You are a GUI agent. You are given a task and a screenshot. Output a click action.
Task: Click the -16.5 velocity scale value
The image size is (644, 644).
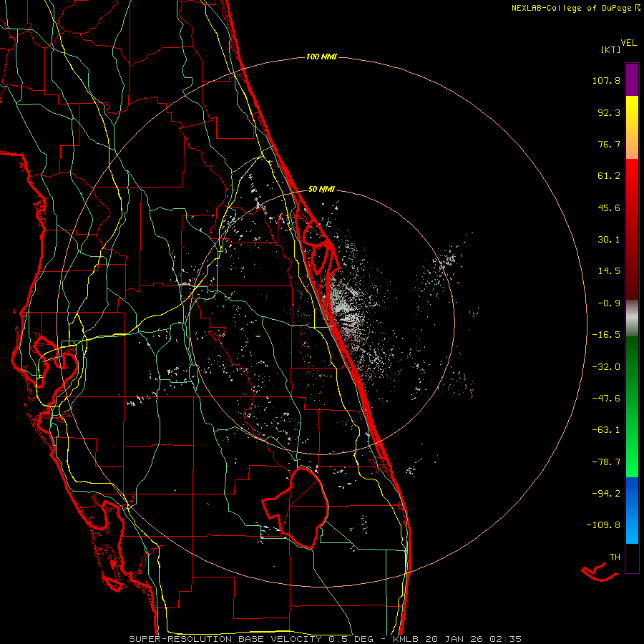click(x=606, y=335)
